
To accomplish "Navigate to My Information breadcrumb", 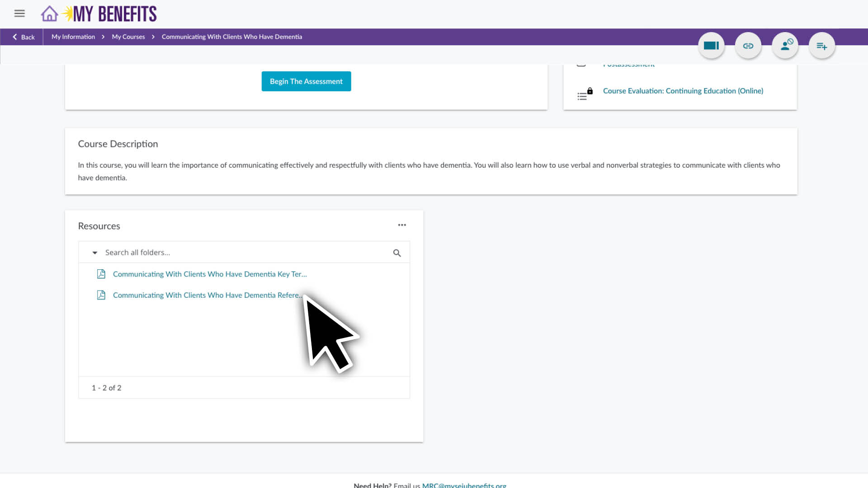I will pos(73,37).
